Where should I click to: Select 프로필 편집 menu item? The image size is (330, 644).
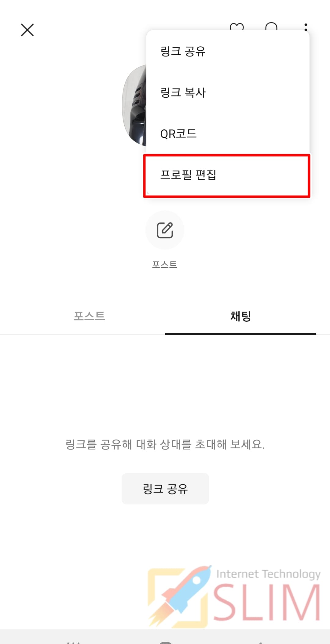(x=227, y=175)
